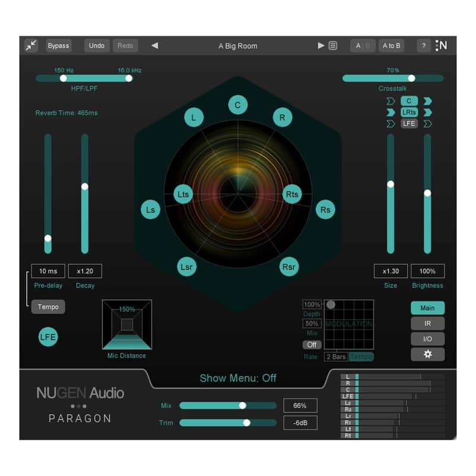Switch the A|B comparison toggle

tap(363, 46)
